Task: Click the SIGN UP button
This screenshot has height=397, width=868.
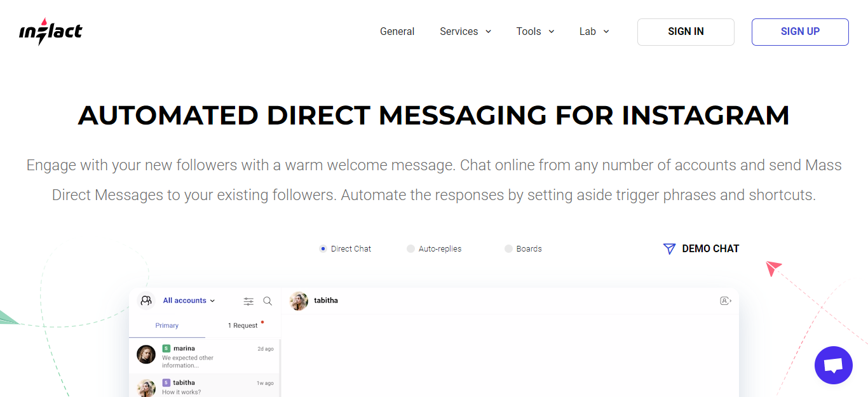Action: 800,32
